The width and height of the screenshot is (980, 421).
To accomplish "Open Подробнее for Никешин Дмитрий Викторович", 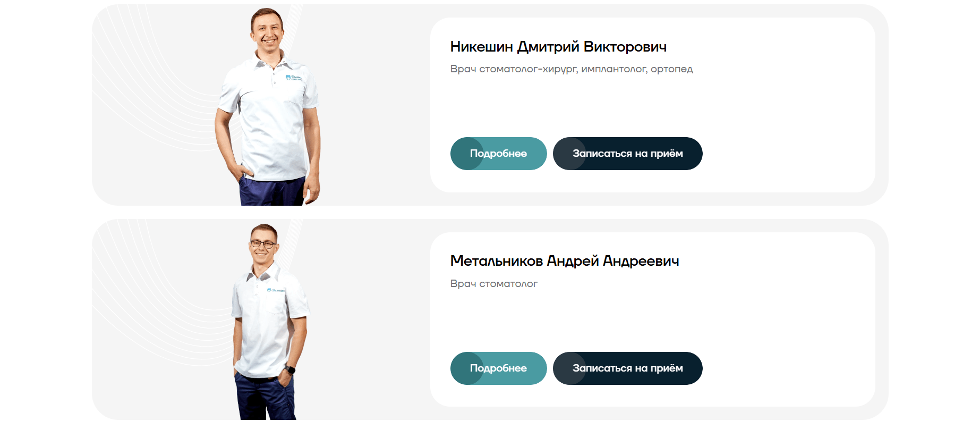I will pyautogui.click(x=498, y=154).
